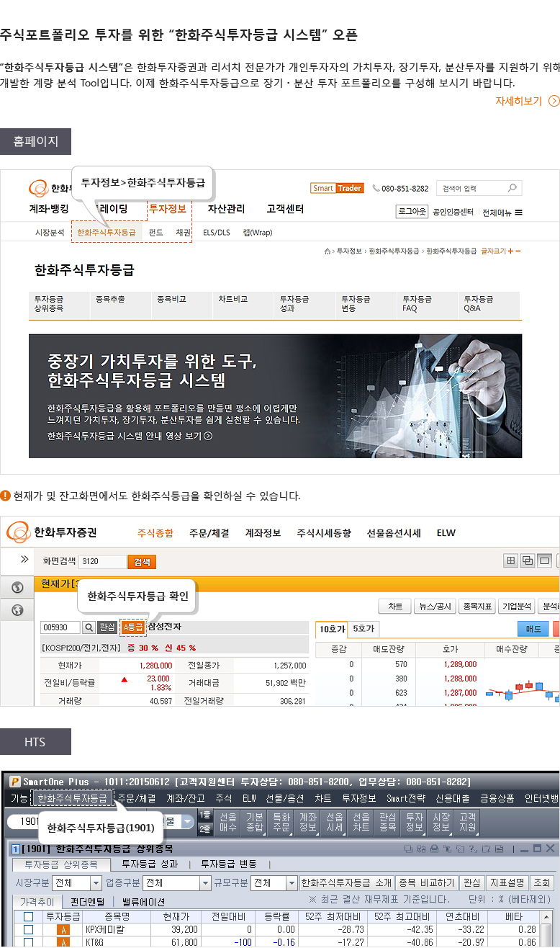Select 한화주식투자등급 submenu item on homepage
560x948 pixels.
tap(106, 233)
